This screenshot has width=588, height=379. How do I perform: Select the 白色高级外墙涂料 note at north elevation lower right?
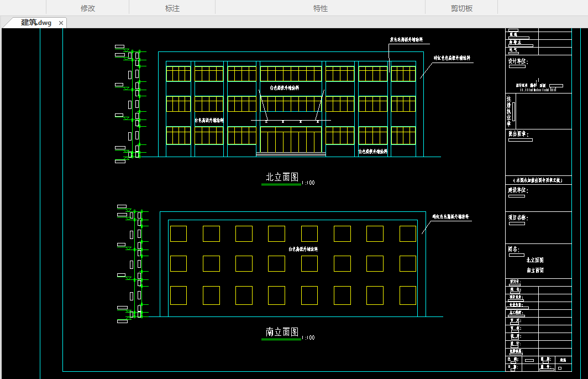[x=372, y=152]
